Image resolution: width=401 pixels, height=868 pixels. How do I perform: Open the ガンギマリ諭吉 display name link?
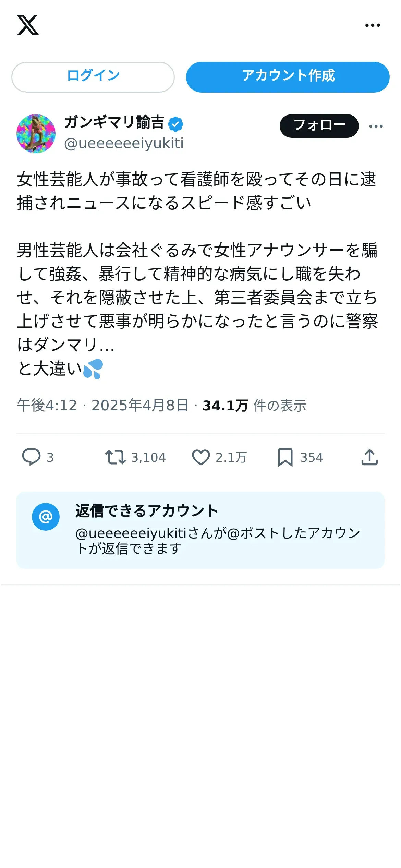click(x=114, y=123)
